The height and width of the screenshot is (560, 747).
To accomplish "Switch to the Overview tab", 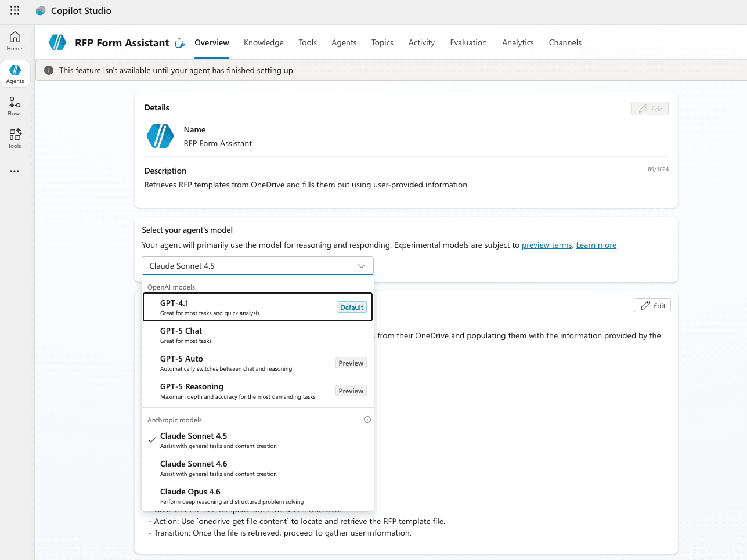I will tap(212, 42).
